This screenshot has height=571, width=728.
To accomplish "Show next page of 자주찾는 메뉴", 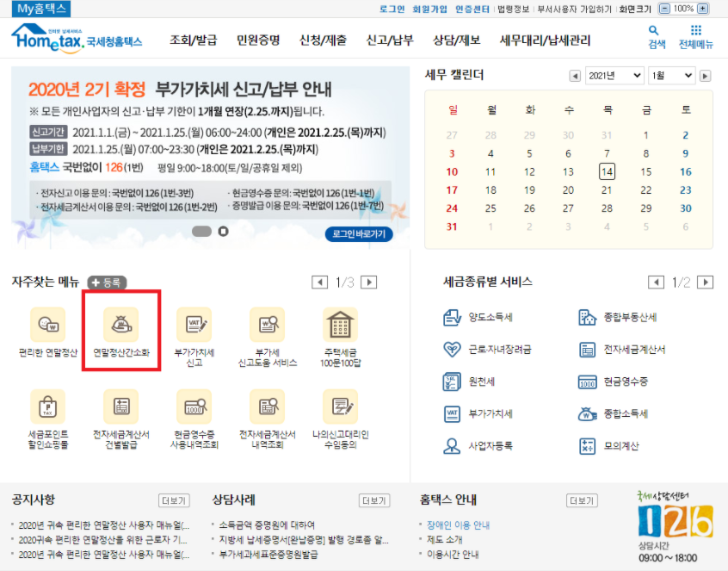I will tap(368, 282).
